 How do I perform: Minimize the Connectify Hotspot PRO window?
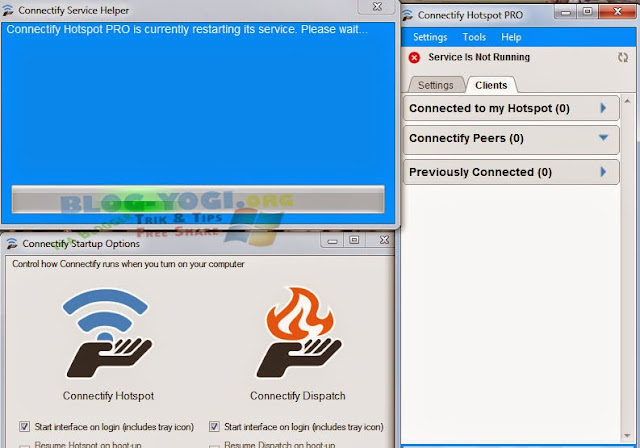coord(565,12)
